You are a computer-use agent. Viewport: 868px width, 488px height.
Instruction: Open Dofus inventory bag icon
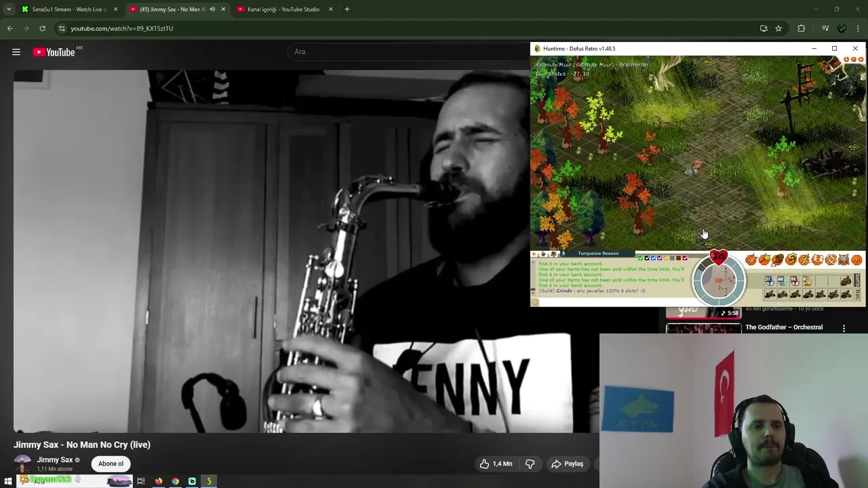point(778,260)
